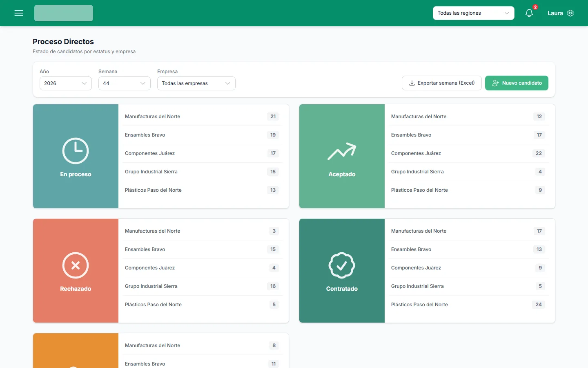This screenshot has width=588, height=368.
Task: Select Componentes Juárez in Contratado card
Action: [469, 268]
